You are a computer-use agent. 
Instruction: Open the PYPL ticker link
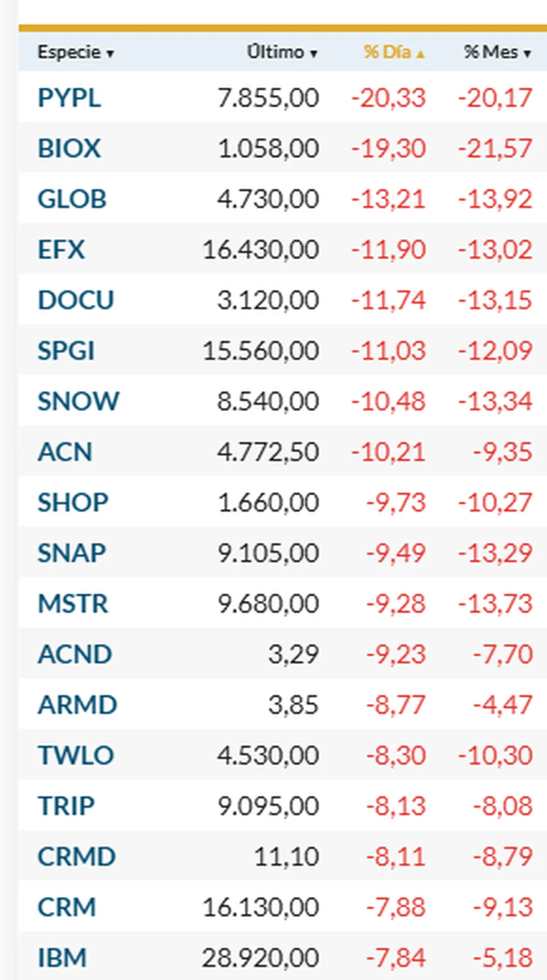69,98
